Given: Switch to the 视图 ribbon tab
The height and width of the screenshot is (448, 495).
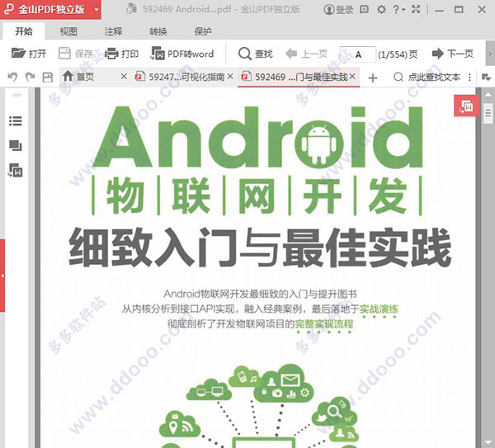Looking at the screenshot, I should [68, 31].
